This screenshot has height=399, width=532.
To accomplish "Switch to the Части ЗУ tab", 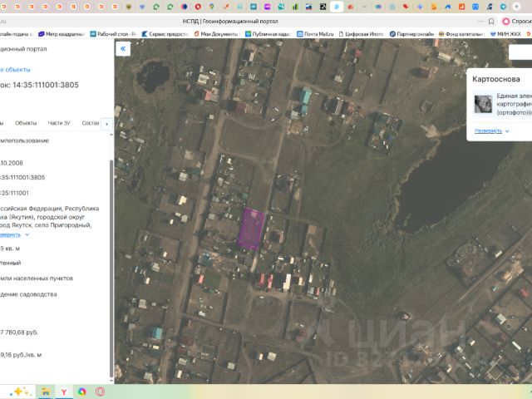I will click(59, 123).
